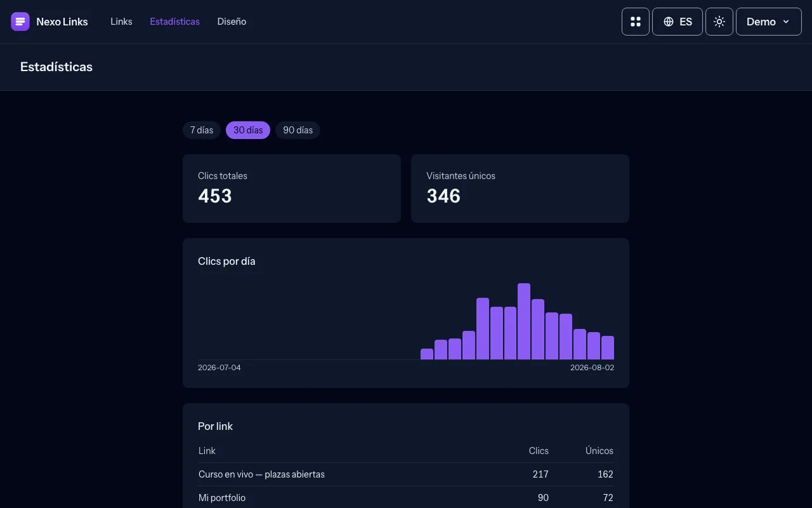Open the apps grid icon button

(x=636, y=22)
